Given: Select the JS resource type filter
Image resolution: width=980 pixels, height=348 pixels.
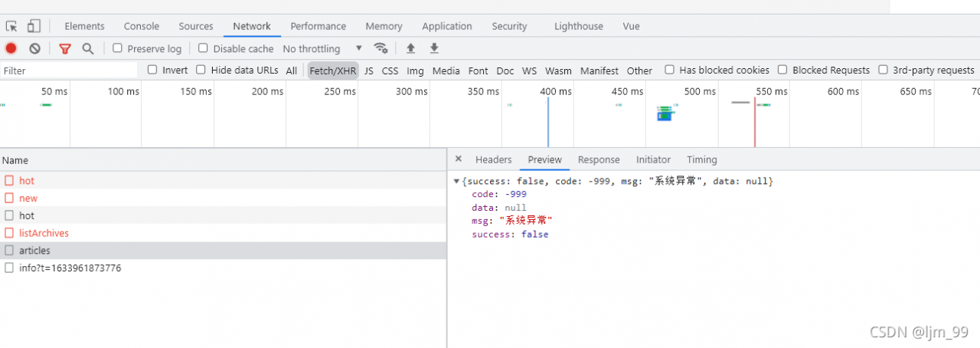Looking at the screenshot, I should pyautogui.click(x=369, y=71).
